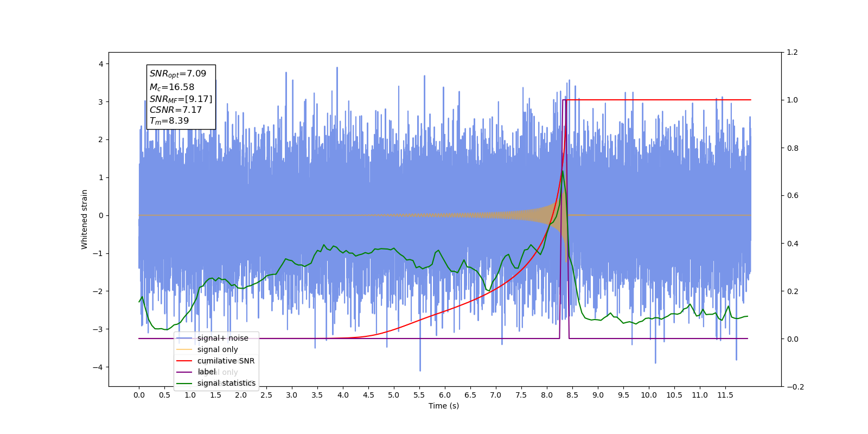868x434 pixels.
Task: Click the left y-axis tick label 4
Action: point(101,64)
